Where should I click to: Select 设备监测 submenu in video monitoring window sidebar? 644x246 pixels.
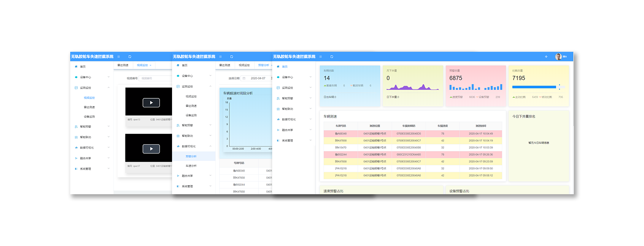89,116
